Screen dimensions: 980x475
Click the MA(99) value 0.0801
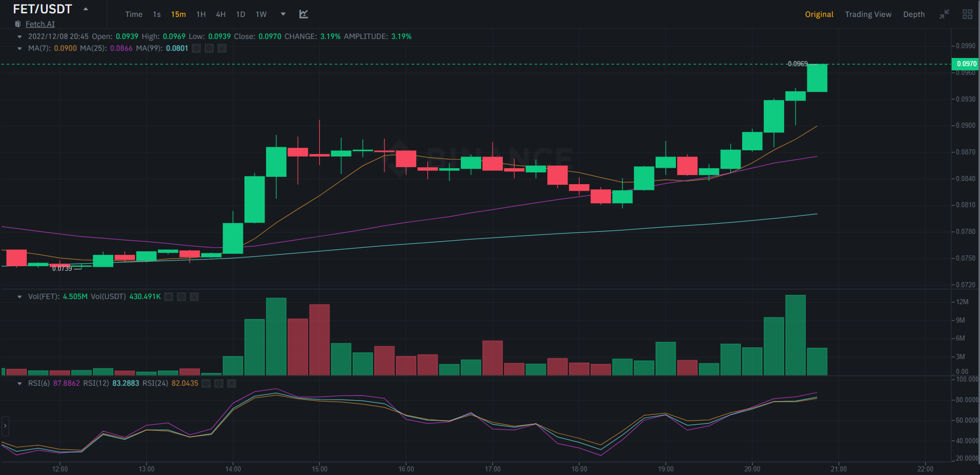(x=177, y=48)
